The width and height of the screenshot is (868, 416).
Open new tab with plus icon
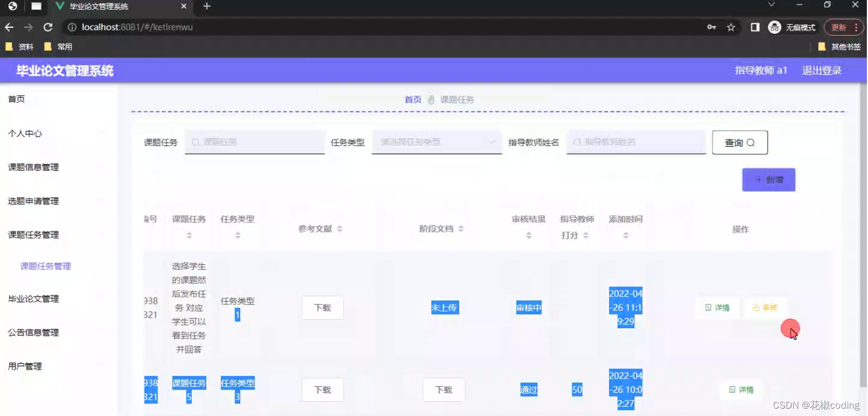pyautogui.click(x=207, y=6)
